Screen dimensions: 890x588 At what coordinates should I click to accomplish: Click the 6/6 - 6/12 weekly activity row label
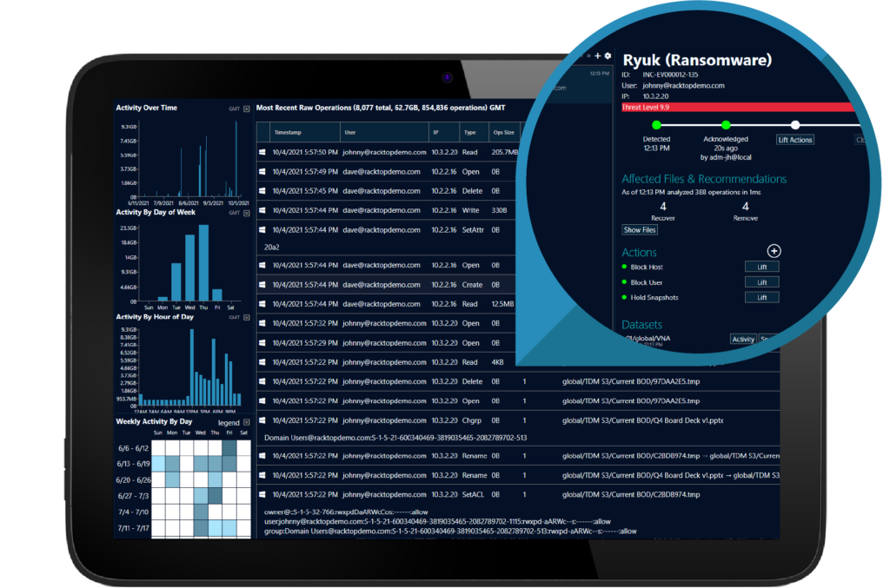[133, 448]
